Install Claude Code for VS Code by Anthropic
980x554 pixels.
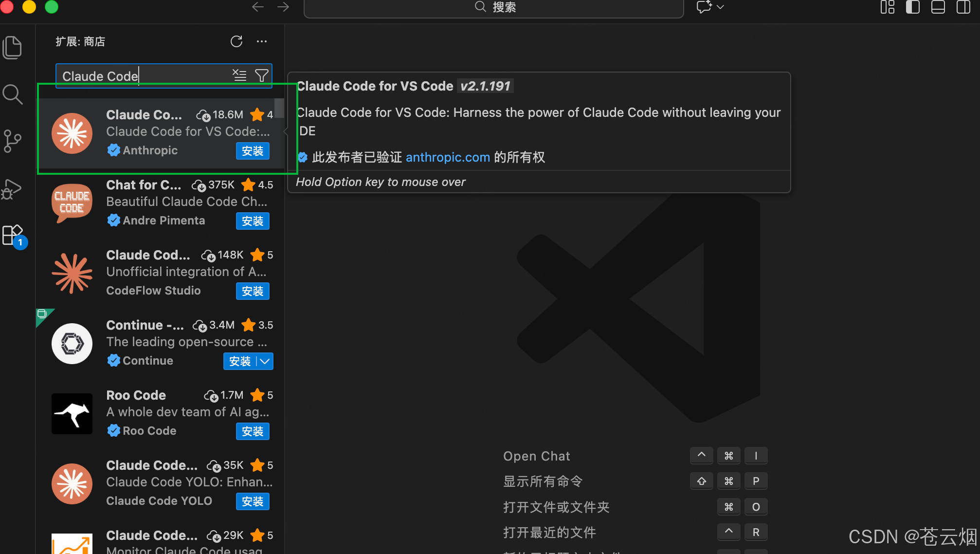253,151
